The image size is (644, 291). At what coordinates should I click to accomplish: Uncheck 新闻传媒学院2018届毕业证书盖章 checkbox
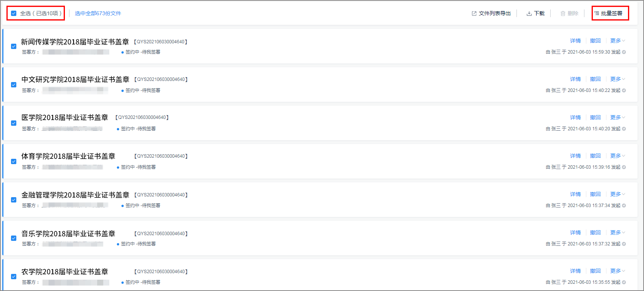pyautogui.click(x=14, y=46)
